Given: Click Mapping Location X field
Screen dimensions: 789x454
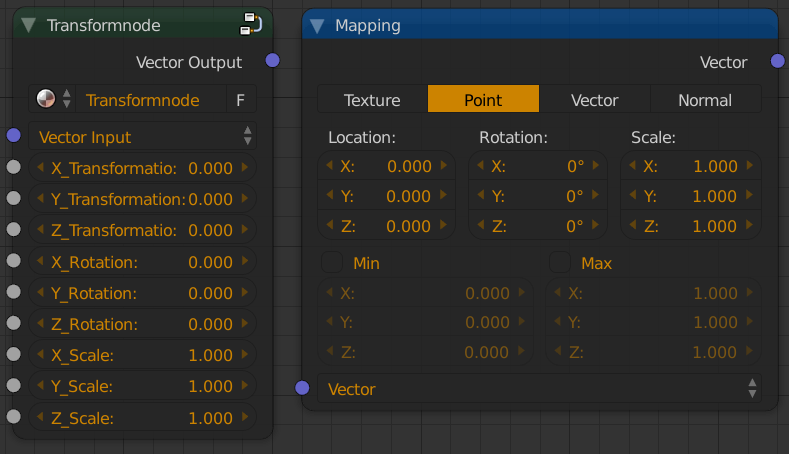Looking at the screenshot, I should point(386,166).
